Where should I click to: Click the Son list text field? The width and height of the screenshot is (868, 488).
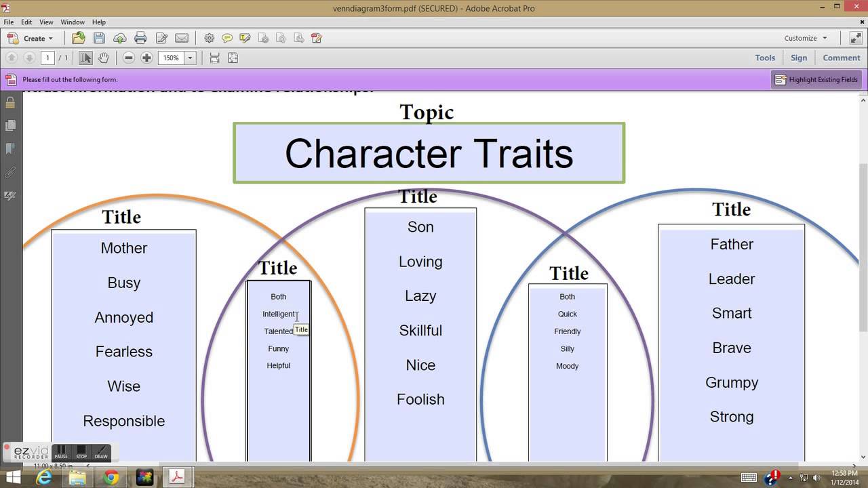pyautogui.click(x=420, y=335)
